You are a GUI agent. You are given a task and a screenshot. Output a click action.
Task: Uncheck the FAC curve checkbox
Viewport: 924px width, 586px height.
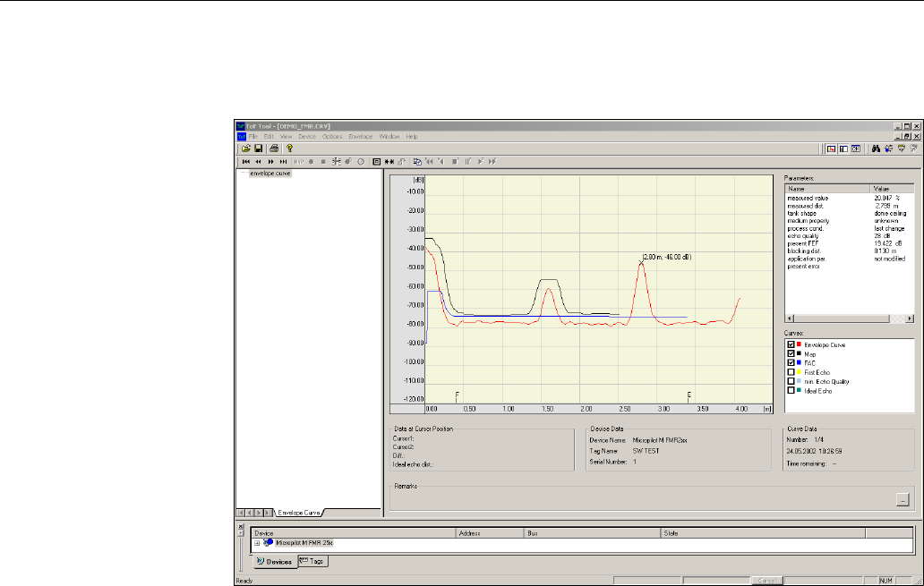point(791,363)
